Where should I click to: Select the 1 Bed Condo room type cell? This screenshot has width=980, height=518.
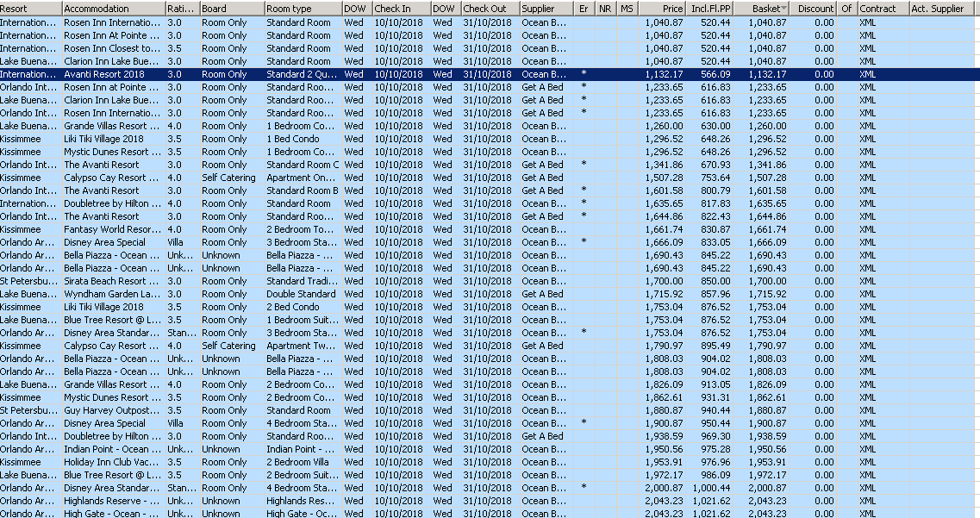(302, 139)
